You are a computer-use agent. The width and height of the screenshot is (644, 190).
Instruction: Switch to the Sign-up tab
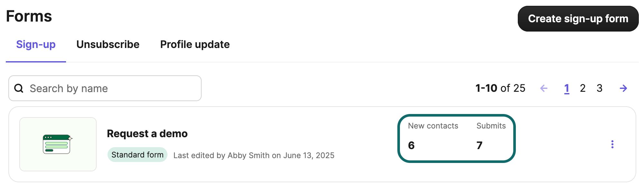pos(36,44)
